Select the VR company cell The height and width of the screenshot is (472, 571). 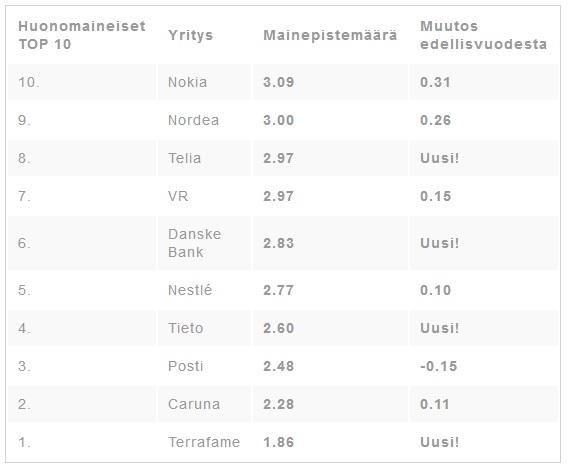coord(178,196)
